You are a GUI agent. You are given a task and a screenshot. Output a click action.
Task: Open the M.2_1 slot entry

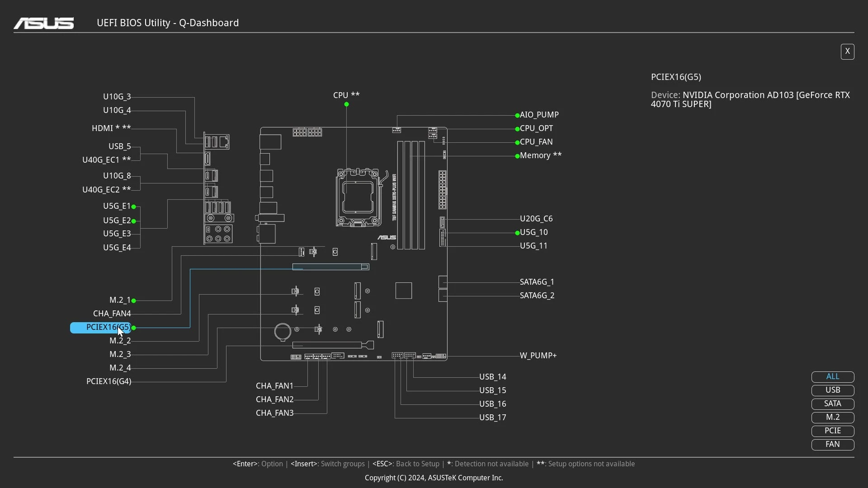pyautogui.click(x=120, y=300)
